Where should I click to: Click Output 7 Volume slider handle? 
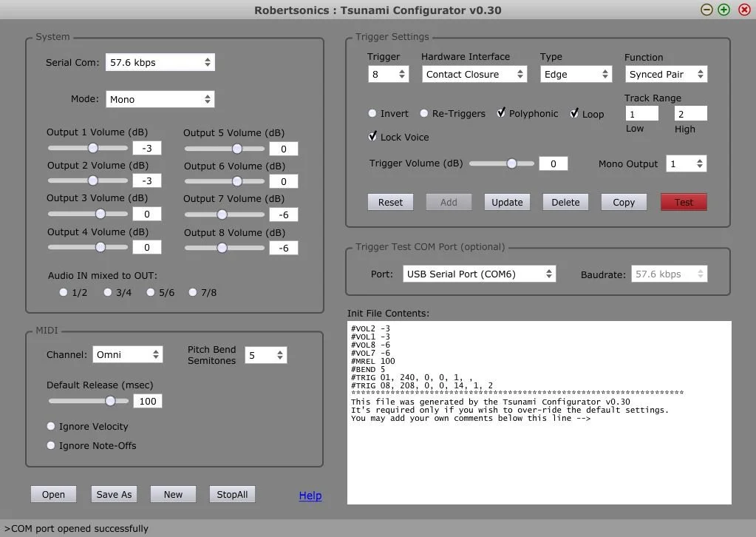click(222, 215)
